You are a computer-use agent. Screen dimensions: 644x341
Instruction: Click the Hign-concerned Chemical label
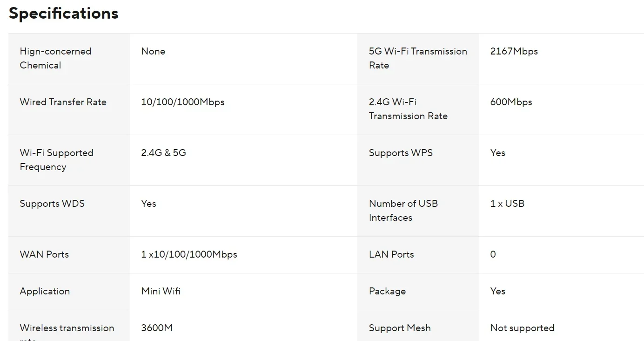point(55,58)
